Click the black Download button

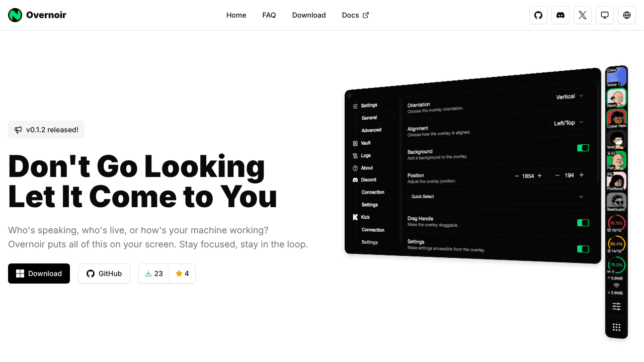click(x=39, y=274)
